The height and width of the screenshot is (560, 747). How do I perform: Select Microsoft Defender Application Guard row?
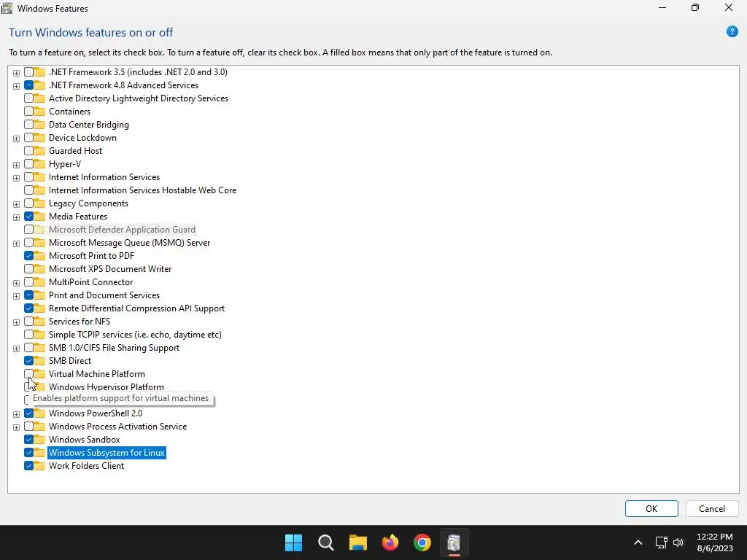coord(122,230)
